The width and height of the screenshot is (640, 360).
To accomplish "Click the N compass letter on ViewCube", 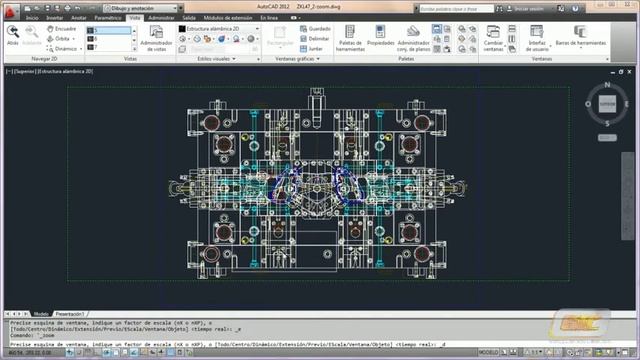I will 607,85.
